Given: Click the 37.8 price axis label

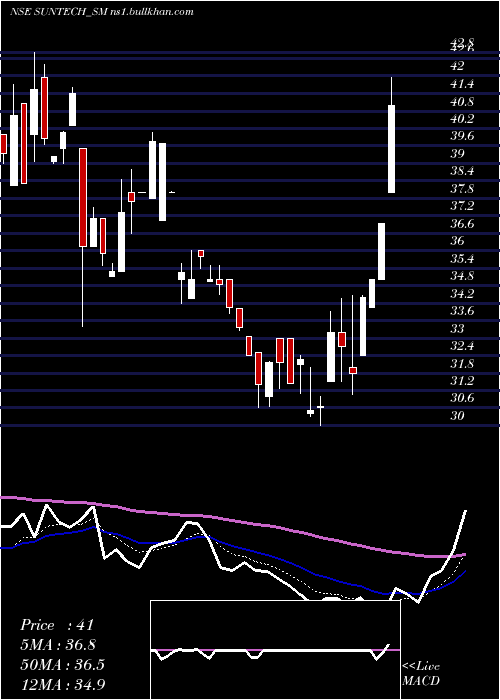Looking at the screenshot, I should point(462,189).
